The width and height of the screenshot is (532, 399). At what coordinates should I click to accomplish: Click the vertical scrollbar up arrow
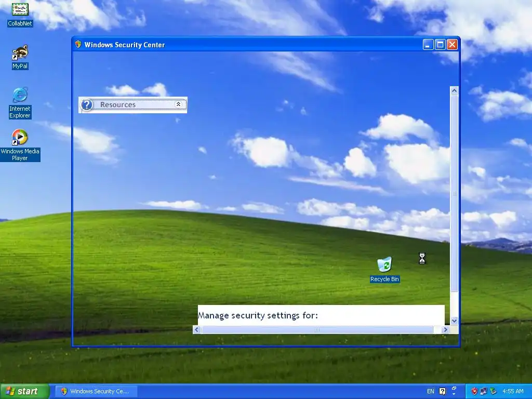click(x=454, y=90)
